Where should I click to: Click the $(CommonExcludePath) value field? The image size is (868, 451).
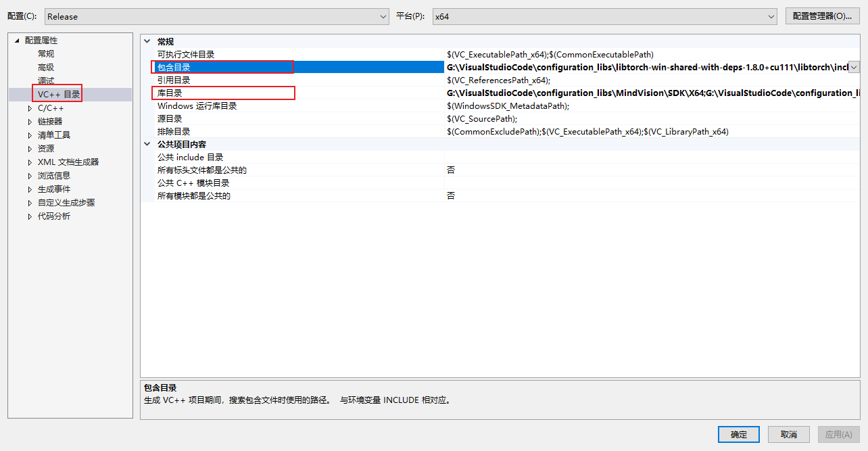click(x=587, y=131)
